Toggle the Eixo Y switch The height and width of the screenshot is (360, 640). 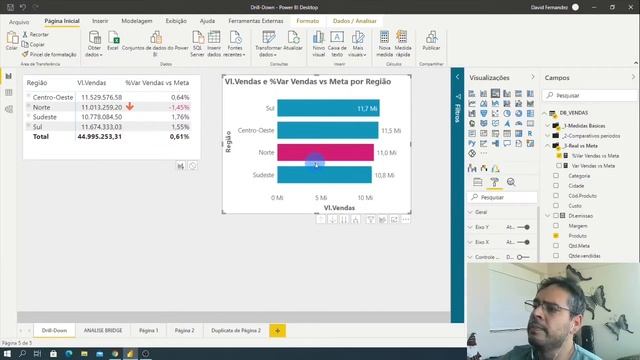coord(524,227)
